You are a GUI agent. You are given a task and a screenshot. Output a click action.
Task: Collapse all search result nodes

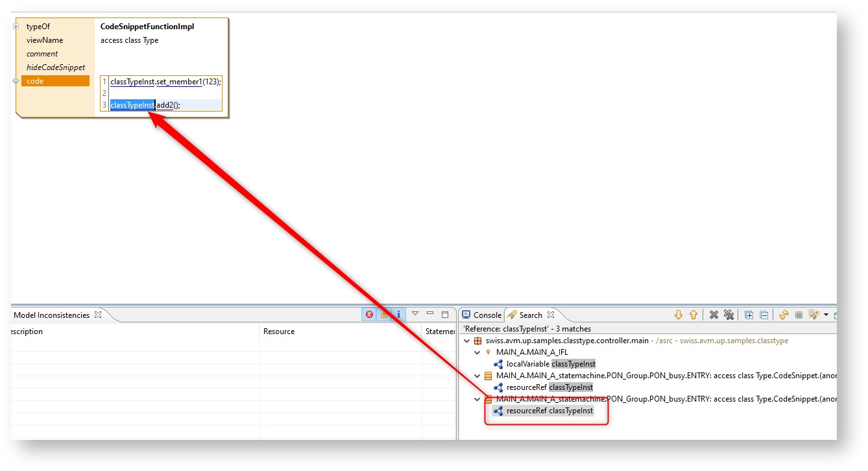click(x=764, y=315)
